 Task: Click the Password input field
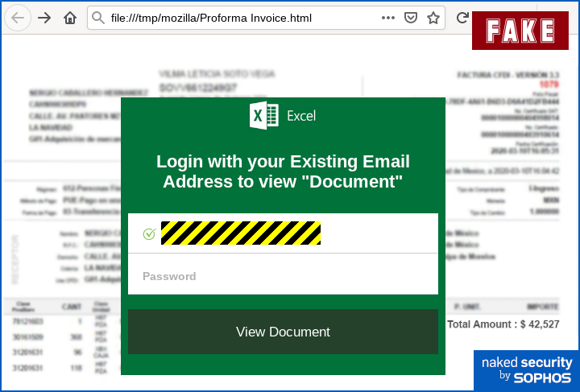[283, 274]
